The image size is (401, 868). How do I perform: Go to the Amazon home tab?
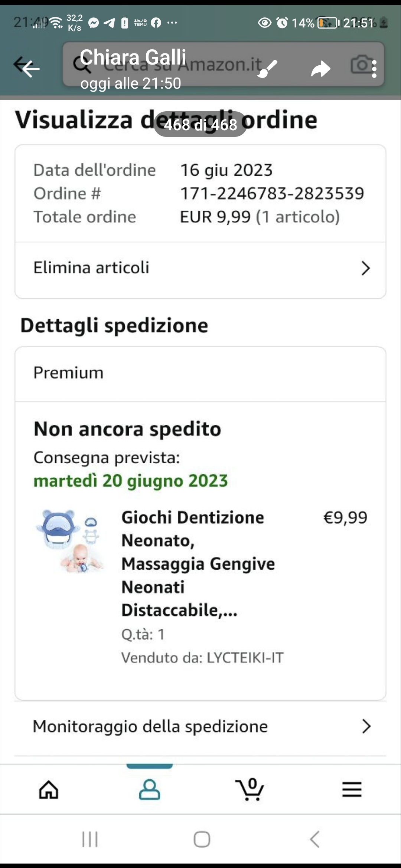point(49,789)
